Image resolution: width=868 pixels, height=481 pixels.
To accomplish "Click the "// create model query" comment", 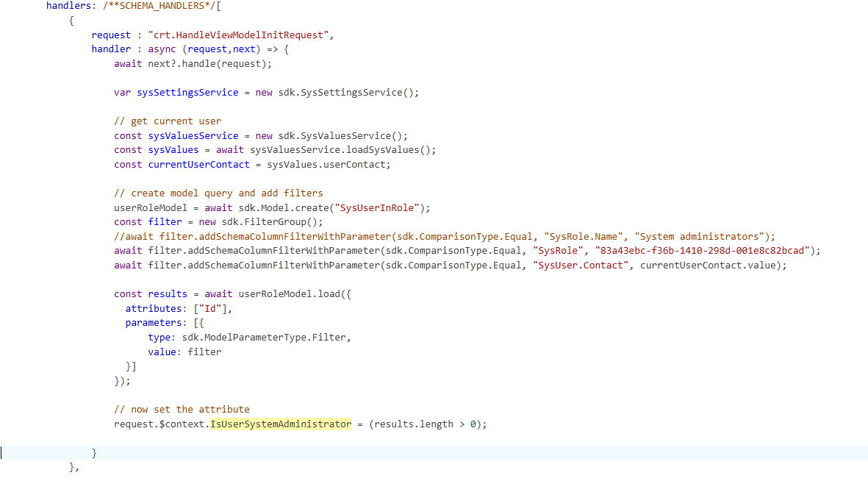I will (x=218, y=193).
